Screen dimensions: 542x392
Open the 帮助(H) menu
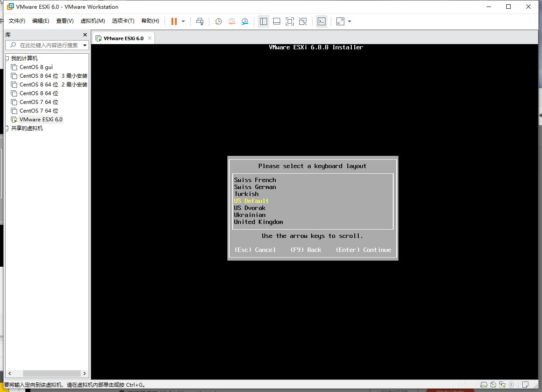pyautogui.click(x=150, y=21)
